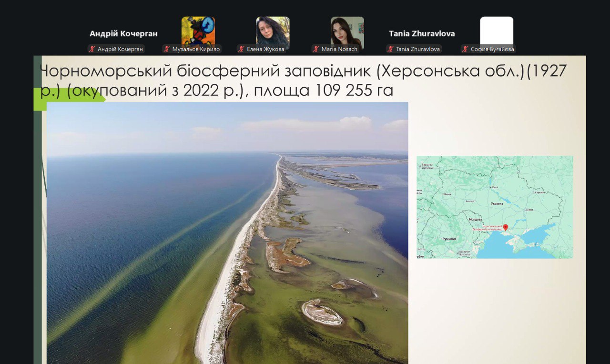Click muted mic icon beside Tania Zhuravlova label
The height and width of the screenshot is (364, 610).
click(391, 49)
